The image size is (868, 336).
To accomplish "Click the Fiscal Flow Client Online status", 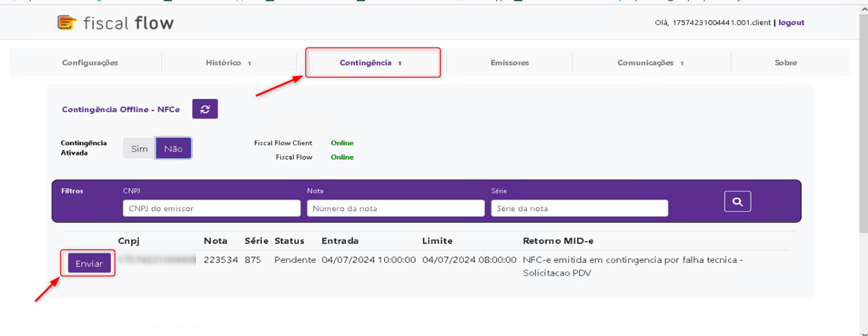I will click(342, 143).
